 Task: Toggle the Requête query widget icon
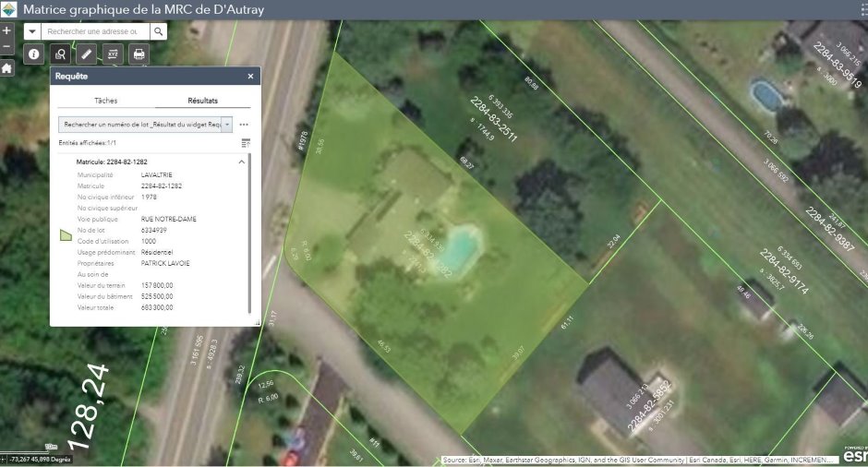tap(60, 54)
